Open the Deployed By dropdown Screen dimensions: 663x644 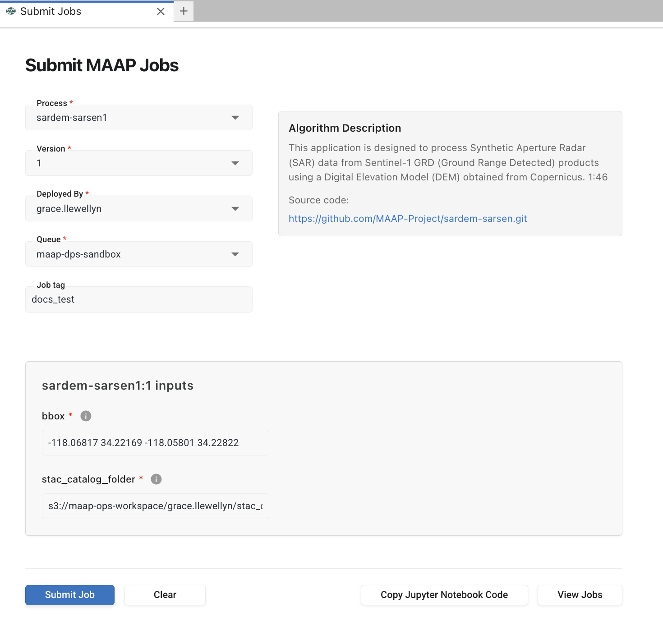pos(139,209)
